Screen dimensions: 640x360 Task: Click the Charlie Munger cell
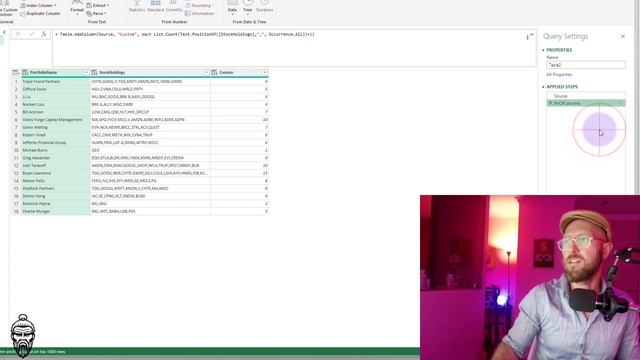pos(56,211)
